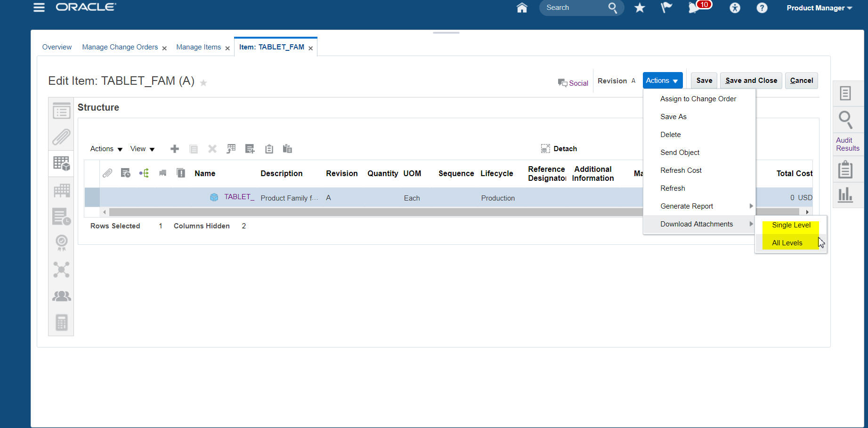The image size is (868, 428).
Task: Expand the Download Attachments submenu
Action: (699, 224)
